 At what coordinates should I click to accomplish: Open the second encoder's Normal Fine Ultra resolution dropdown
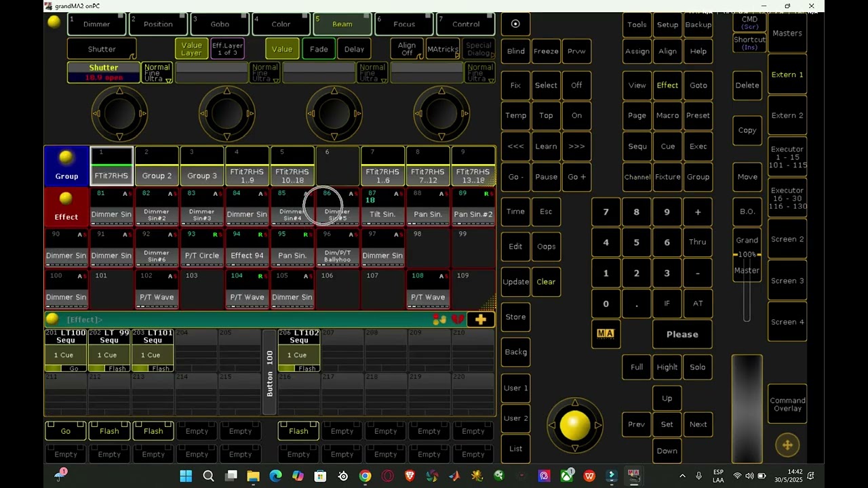pos(264,73)
